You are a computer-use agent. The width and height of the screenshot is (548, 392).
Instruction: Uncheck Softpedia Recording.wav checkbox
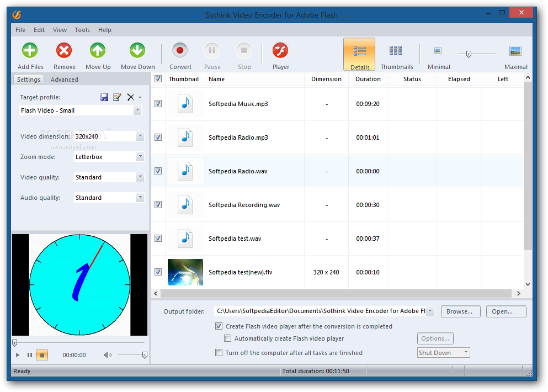(x=158, y=205)
